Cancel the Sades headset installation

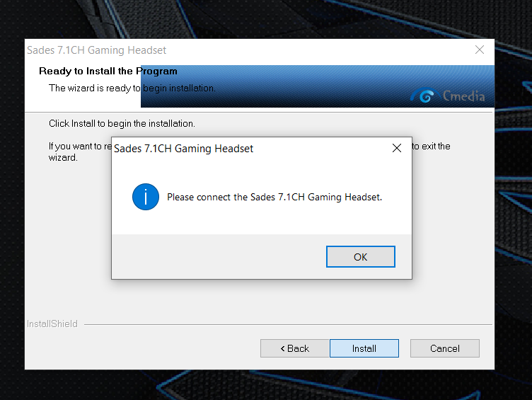tap(445, 348)
